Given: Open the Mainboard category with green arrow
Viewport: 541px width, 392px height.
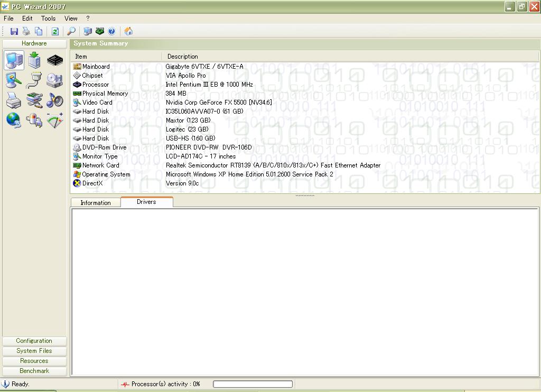Looking at the screenshot, I should pos(34,60).
